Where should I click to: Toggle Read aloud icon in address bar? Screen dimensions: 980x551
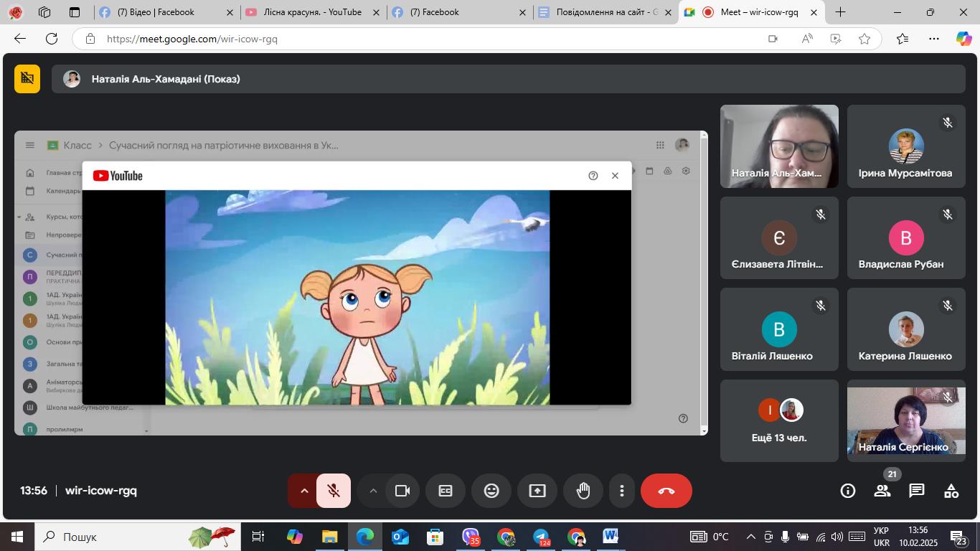pyautogui.click(x=807, y=39)
